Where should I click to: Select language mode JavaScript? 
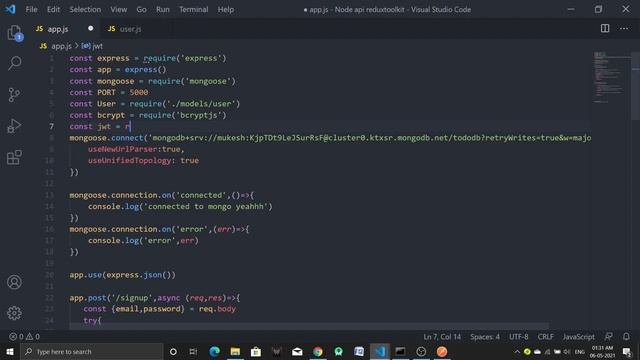coord(578,337)
